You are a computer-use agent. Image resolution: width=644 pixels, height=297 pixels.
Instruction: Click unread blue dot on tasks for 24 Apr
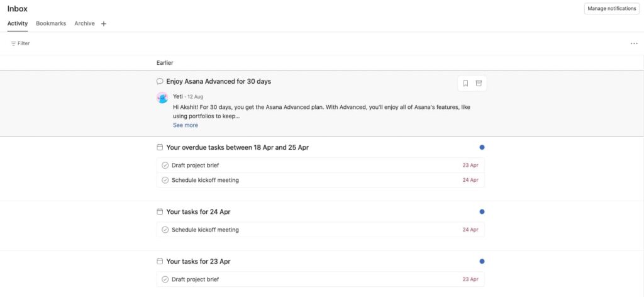pyautogui.click(x=482, y=211)
